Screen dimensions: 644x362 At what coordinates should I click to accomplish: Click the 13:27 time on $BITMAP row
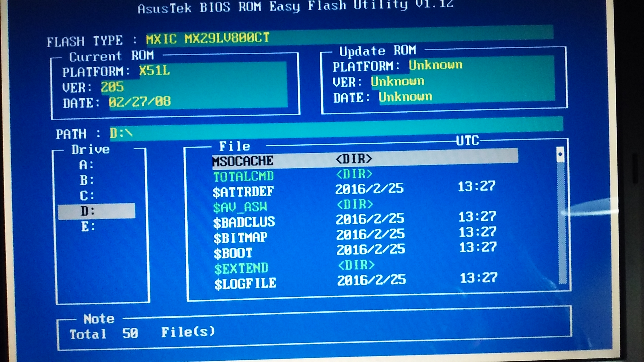click(478, 232)
